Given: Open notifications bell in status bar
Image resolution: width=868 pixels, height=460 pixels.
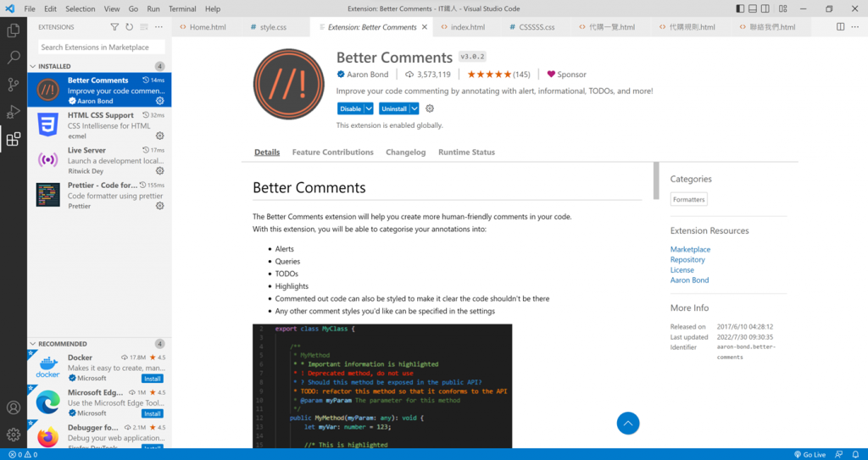Looking at the screenshot, I should pos(855,454).
